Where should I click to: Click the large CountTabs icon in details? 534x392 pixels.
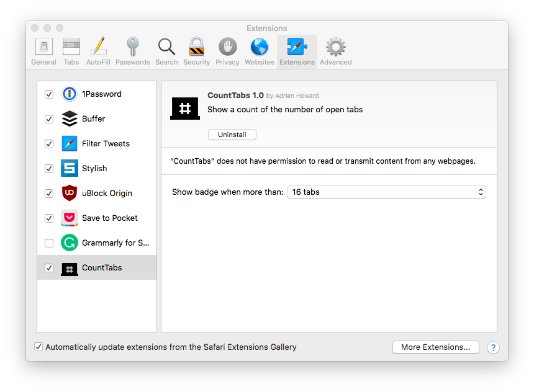coord(185,109)
